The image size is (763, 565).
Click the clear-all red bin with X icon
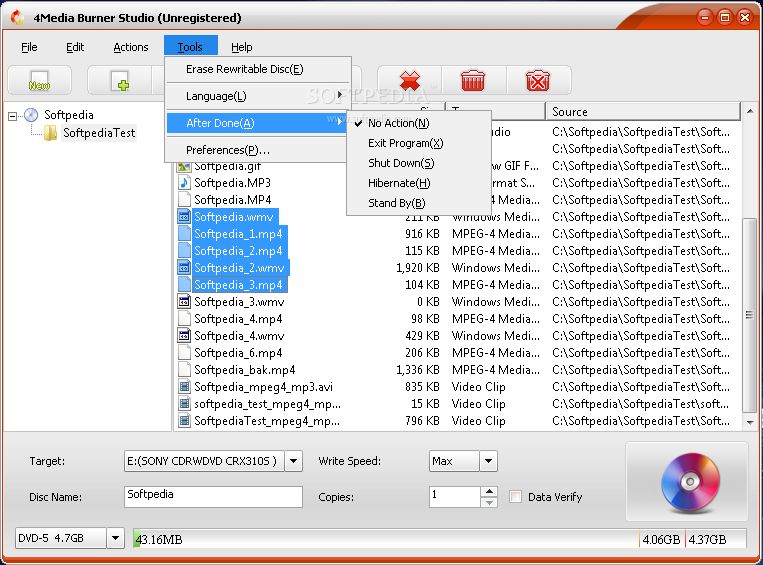538,80
